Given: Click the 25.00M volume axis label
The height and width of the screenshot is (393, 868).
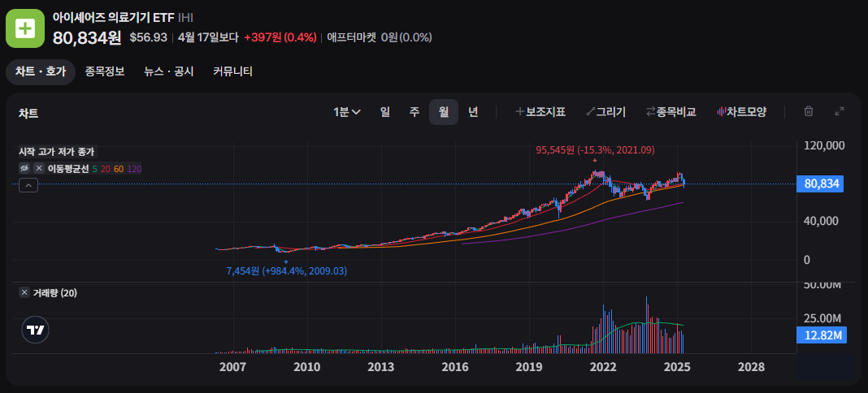Looking at the screenshot, I should (822, 318).
